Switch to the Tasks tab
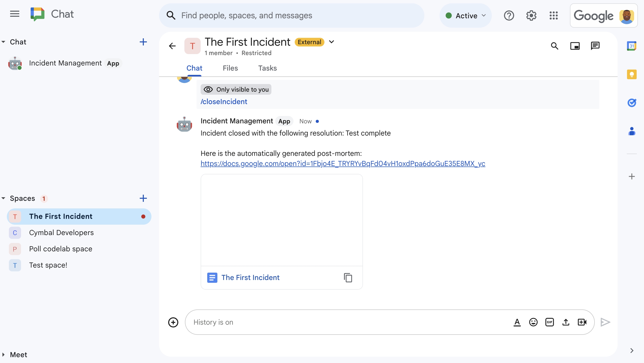644x363 pixels. point(267,68)
